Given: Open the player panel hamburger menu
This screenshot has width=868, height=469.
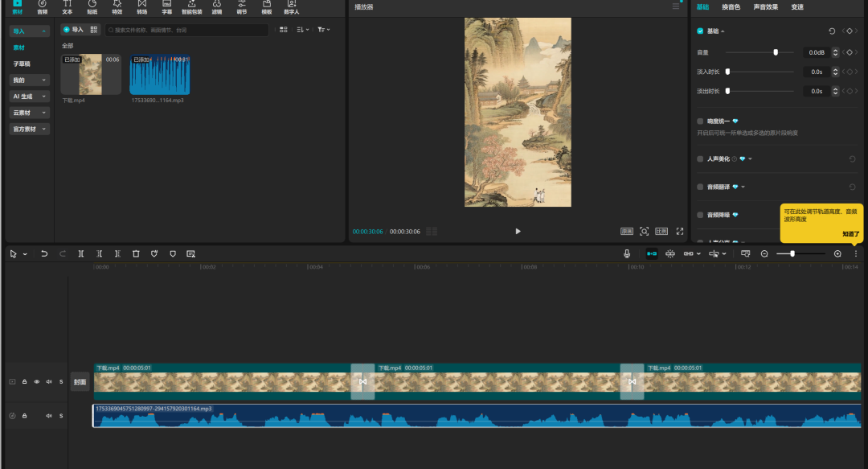Looking at the screenshot, I should point(676,6).
